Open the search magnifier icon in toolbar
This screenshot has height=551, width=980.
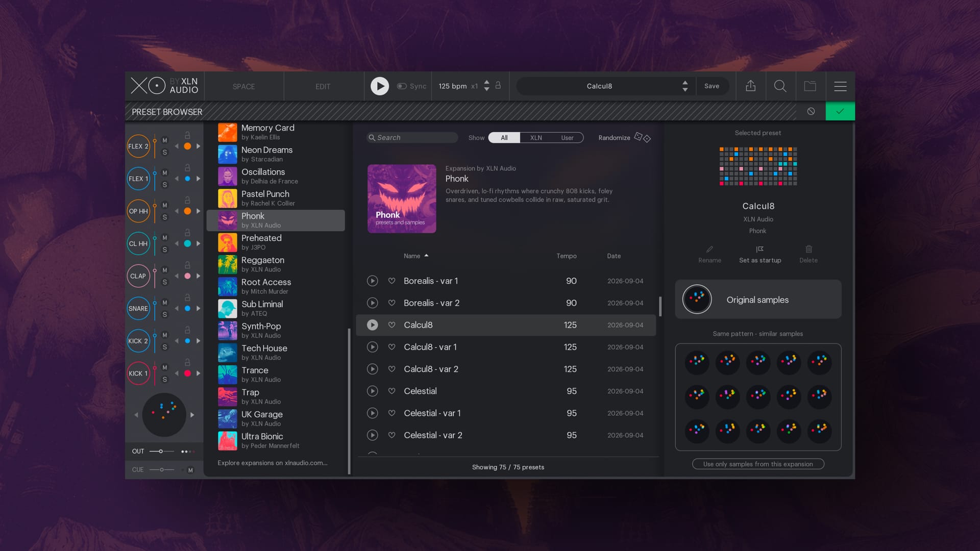(780, 86)
